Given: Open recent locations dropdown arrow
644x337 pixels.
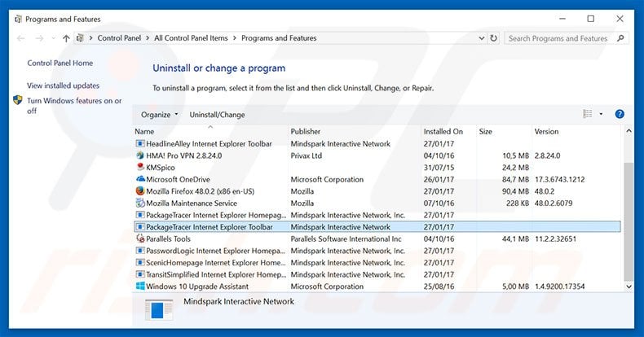Looking at the screenshot, I should (53, 38).
